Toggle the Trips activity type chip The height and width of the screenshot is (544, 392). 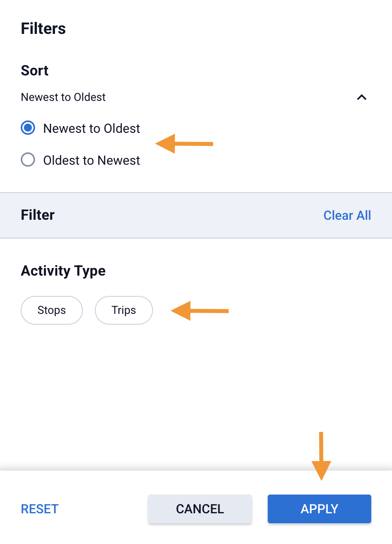coord(123,310)
